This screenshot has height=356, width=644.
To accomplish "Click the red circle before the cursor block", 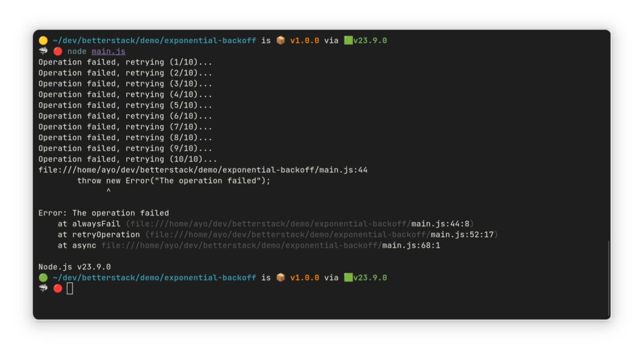I will click(x=58, y=289).
